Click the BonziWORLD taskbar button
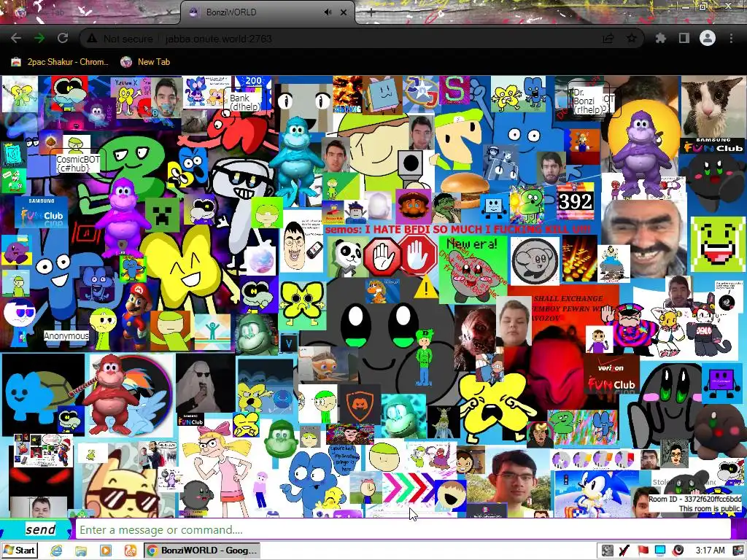 click(203, 551)
